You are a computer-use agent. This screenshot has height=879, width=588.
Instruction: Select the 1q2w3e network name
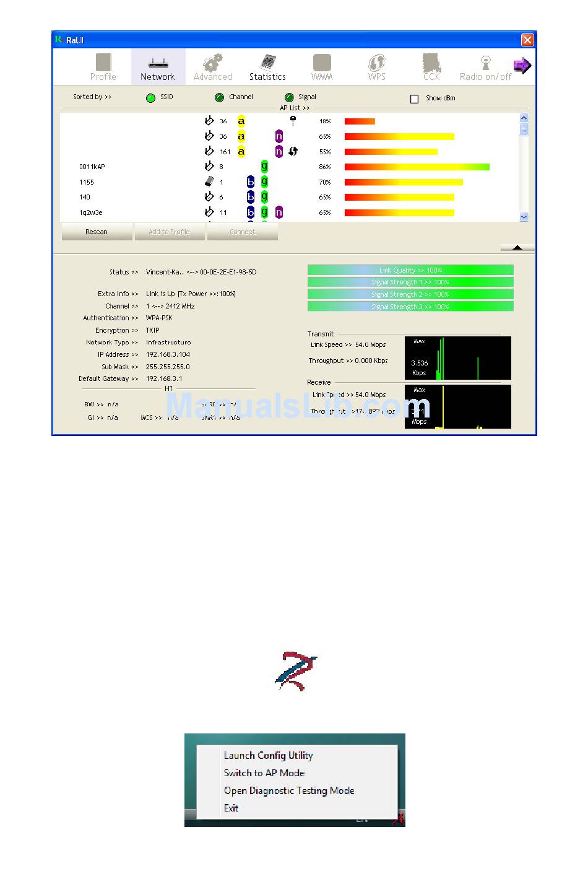(91, 212)
